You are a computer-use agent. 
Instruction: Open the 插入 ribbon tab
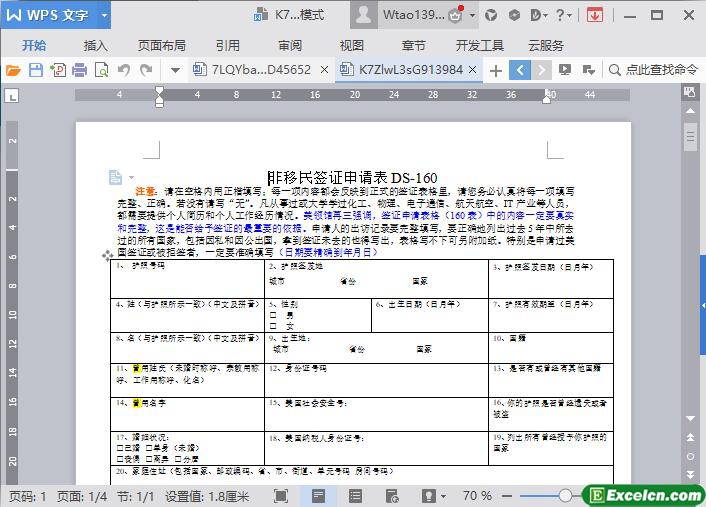click(96, 45)
